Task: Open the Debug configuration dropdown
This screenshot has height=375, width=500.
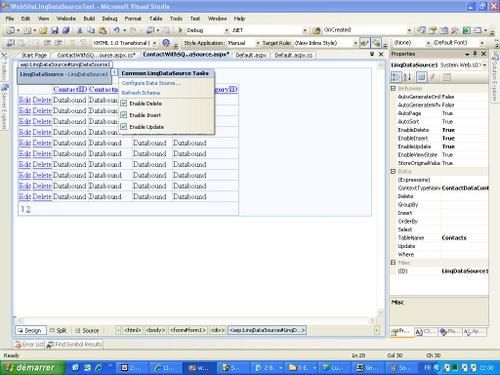Action: pyautogui.click(x=227, y=30)
